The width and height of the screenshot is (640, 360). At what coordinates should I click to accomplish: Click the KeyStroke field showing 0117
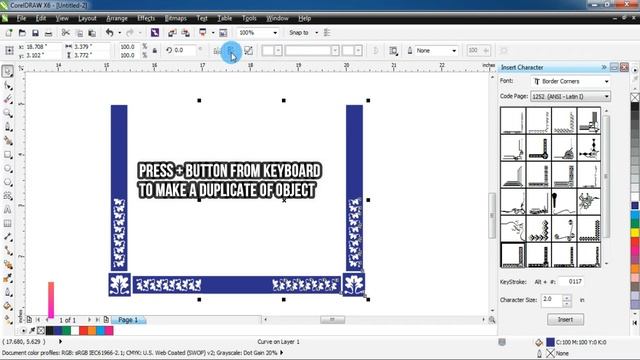click(571, 282)
